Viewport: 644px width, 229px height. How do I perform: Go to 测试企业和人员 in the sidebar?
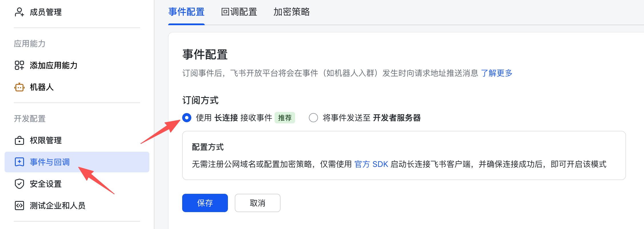point(57,206)
